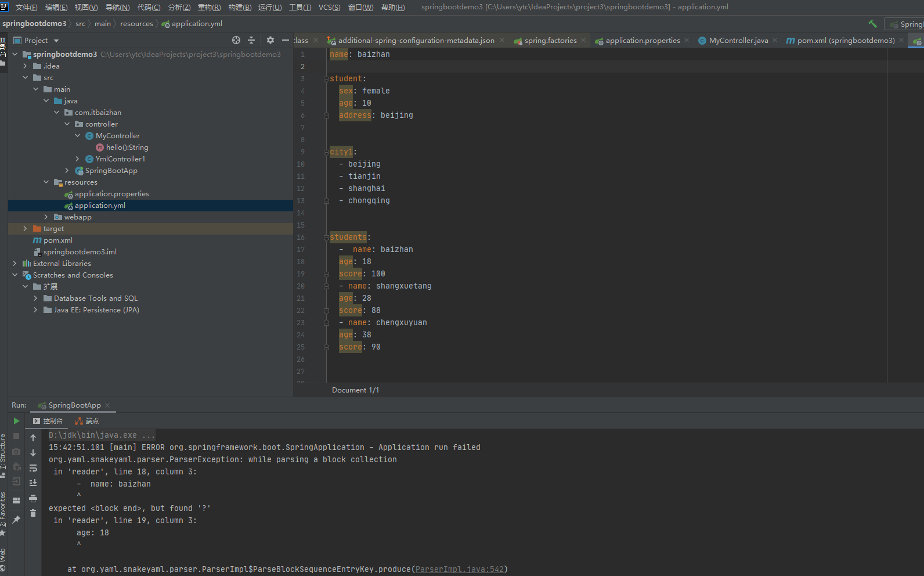Expand External Libraries node
Image resolution: width=924 pixels, height=576 pixels.
pos(15,264)
